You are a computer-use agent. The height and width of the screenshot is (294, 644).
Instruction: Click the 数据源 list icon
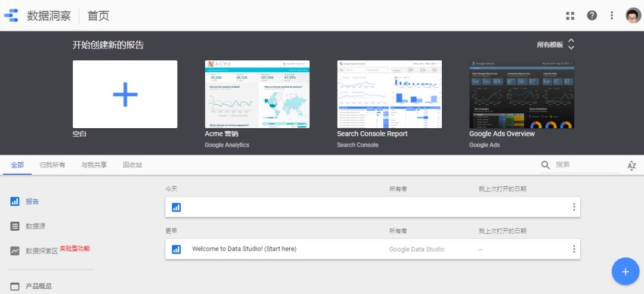click(x=15, y=226)
